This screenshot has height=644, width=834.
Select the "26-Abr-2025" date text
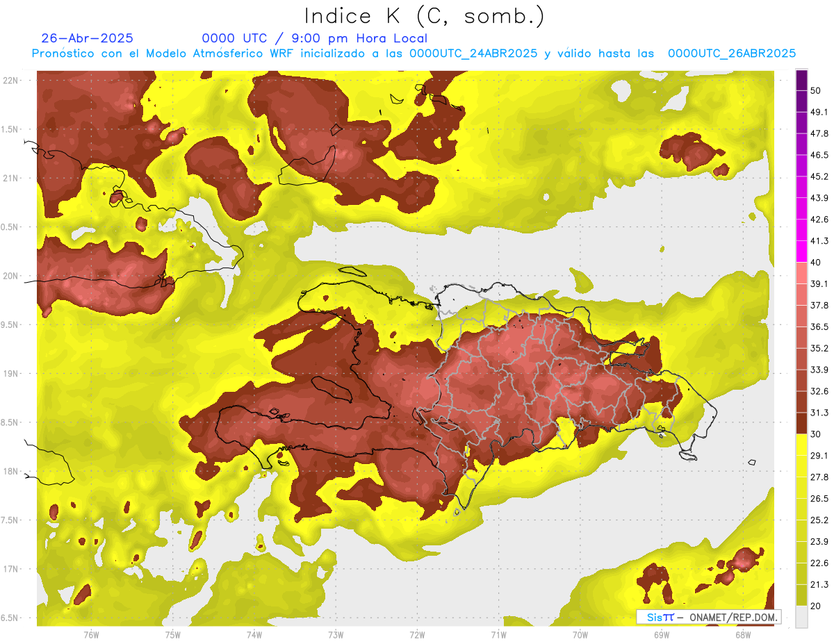pos(88,38)
